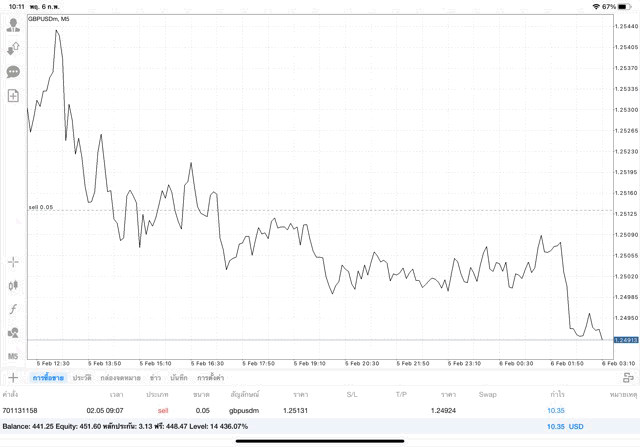Select the การซื้อขาย (Trade) tab

click(48, 378)
